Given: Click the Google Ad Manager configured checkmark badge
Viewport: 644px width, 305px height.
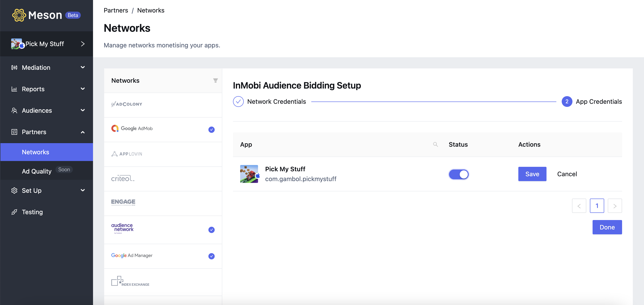Looking at the screenshot, I should (211, 256).
